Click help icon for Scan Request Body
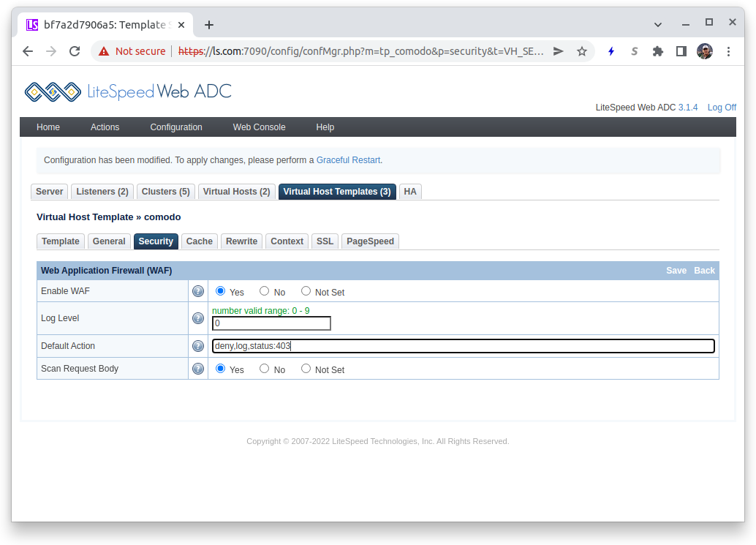This screenshot has width=756, height=545. click(197, 369)
